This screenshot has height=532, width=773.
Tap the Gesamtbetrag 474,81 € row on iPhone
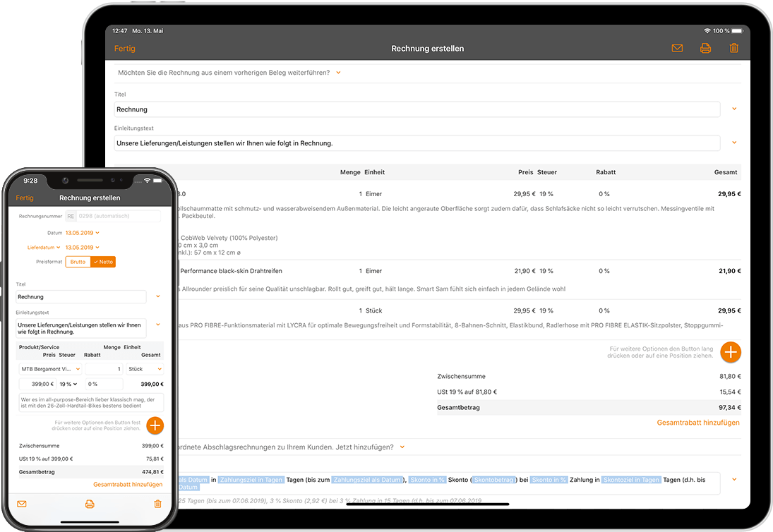pyautogui.click(x=91, y=472)
